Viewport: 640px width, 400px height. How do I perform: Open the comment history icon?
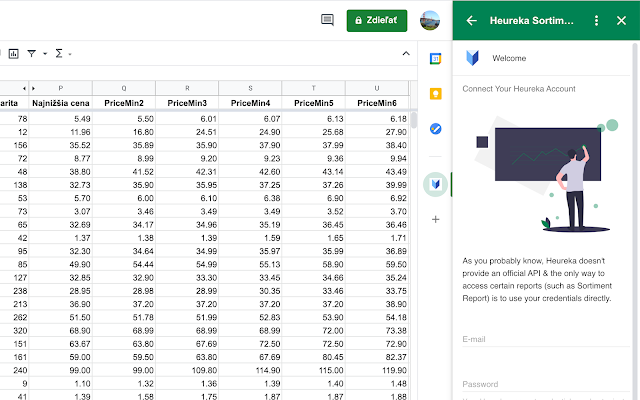click(327, 20)
